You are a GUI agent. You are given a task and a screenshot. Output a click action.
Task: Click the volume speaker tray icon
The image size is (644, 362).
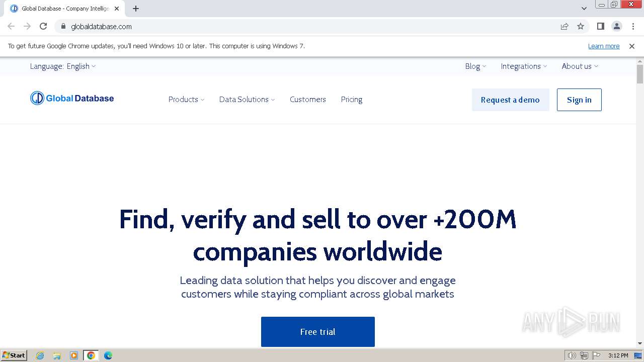(572, 355)
